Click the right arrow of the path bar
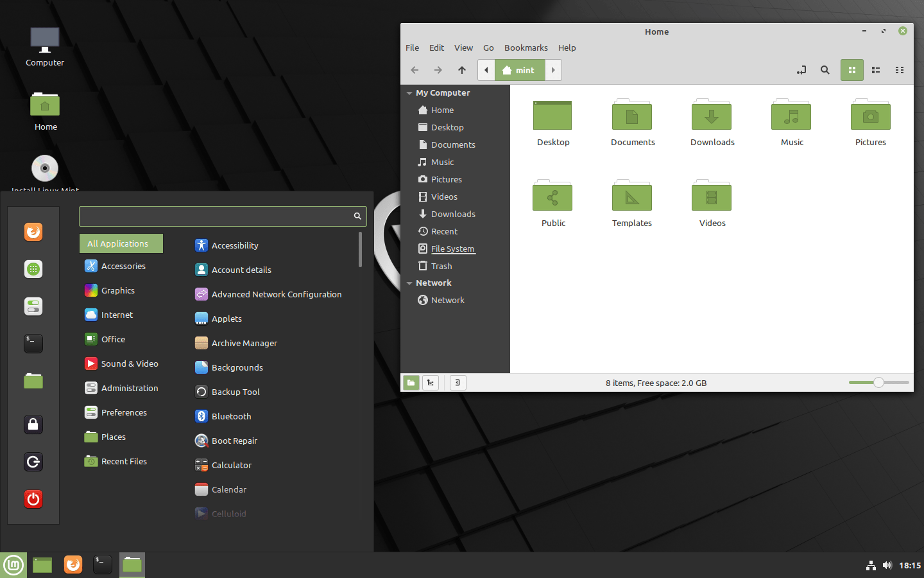This screenshot has height=578, width=924. click(x=553, y=70)
